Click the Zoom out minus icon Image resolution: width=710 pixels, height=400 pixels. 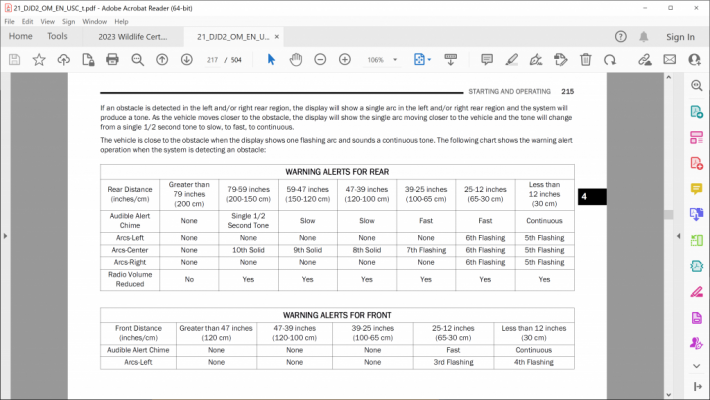point(320,59)
